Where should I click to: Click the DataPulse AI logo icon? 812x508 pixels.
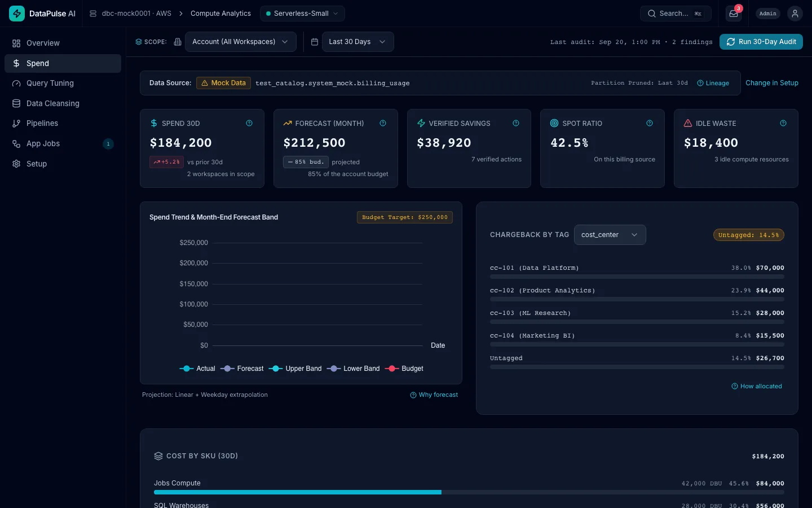(17, 14)
